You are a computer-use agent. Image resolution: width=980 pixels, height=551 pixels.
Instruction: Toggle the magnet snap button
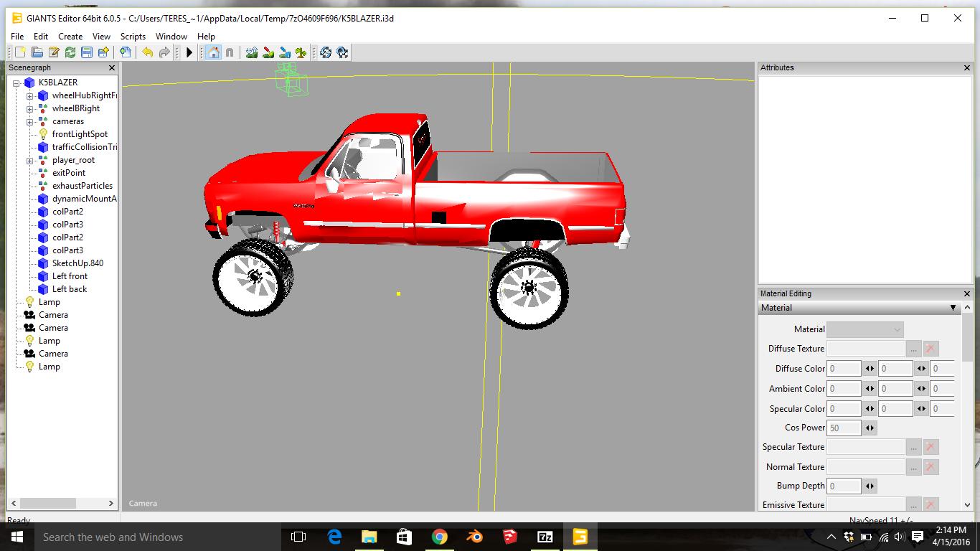coord(230,52)
